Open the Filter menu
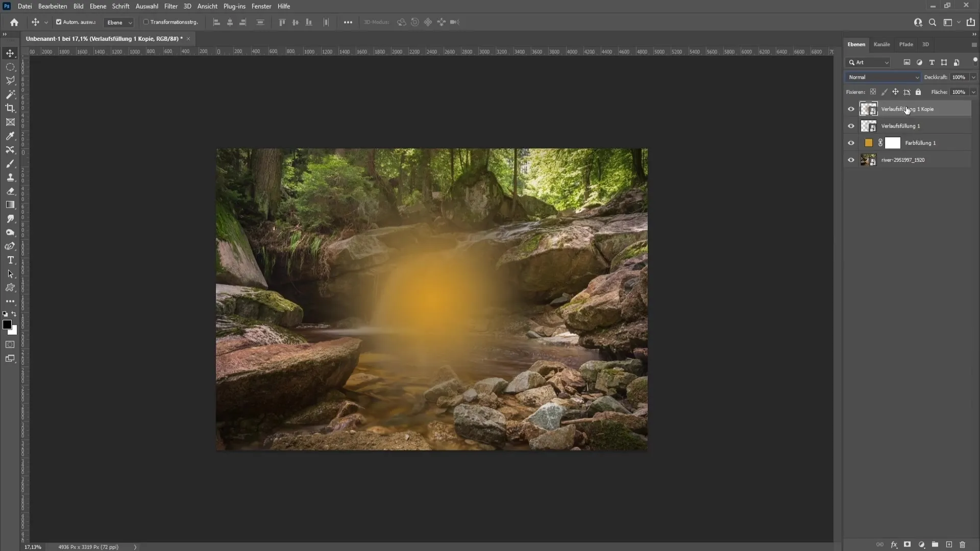This screenshot has width=980, height=551. (x=171, y=6)
